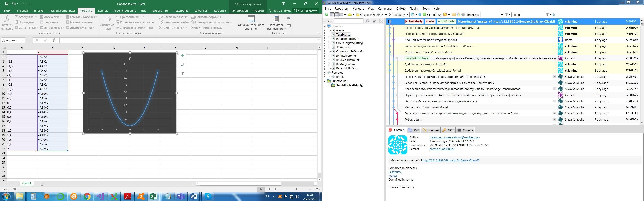The image size is (644, 201).
Task: Click the Calculate Now icon in Excel ribbon
Action: coord(288,19)
